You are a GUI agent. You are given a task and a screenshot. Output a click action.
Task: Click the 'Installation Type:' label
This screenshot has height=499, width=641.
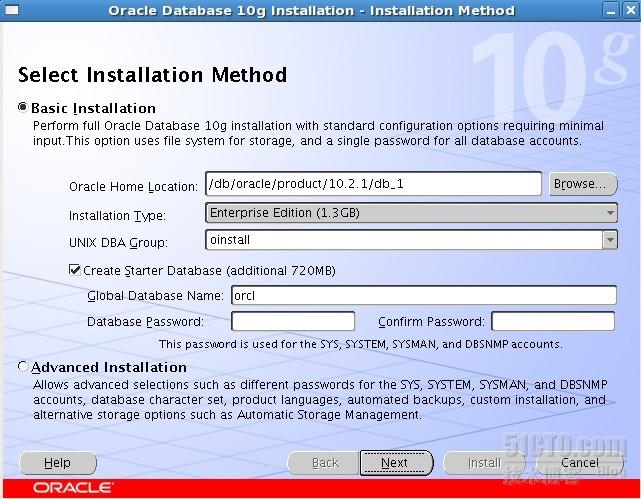117,215
